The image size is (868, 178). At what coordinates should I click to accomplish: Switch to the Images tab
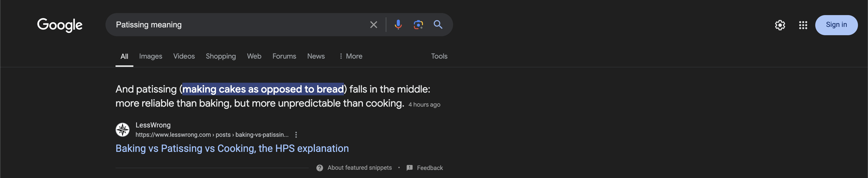tap(151, 56)
